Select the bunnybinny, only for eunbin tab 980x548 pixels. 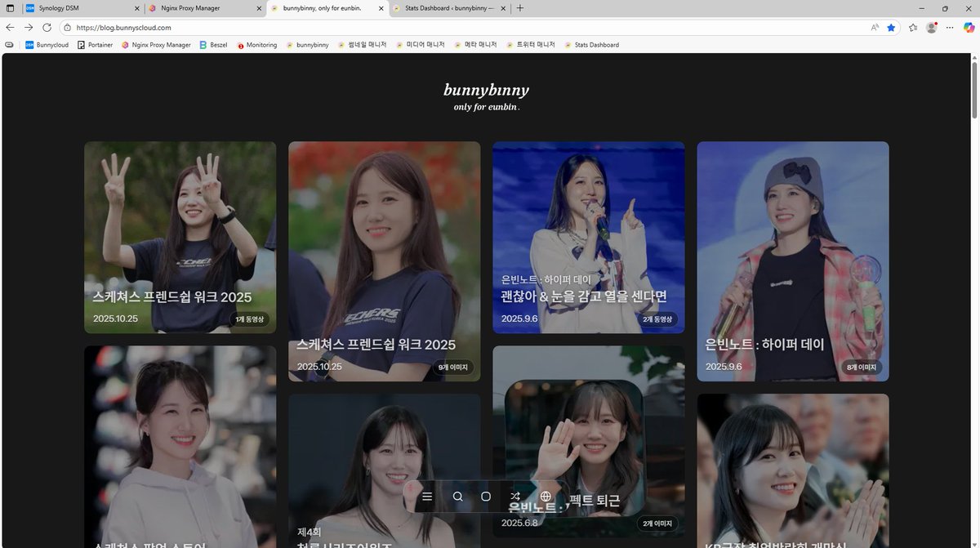click(327, 8)
